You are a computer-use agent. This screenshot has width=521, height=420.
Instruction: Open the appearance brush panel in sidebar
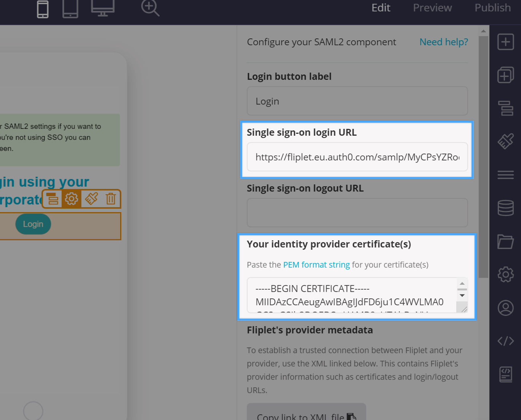505,141
